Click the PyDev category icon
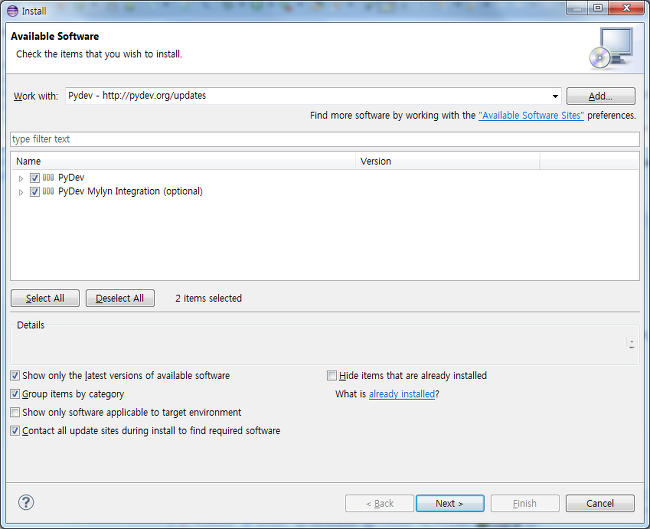Screen dimensions: 650x529 (49, 178)
